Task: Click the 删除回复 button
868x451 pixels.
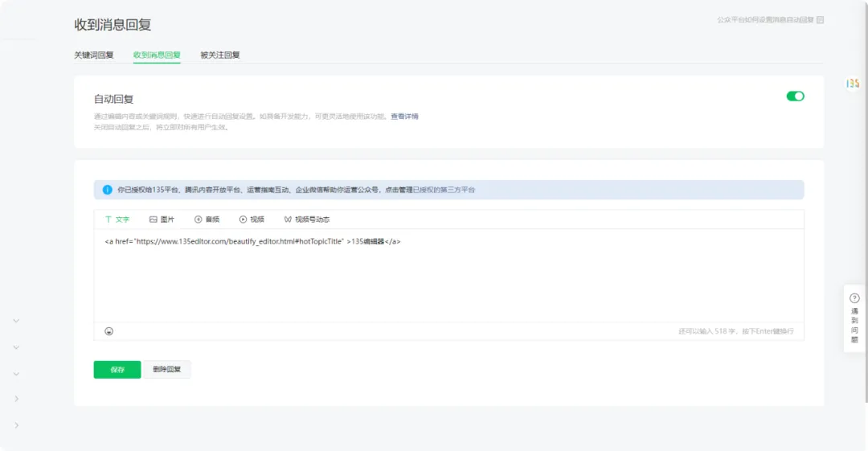Action: [166, 370]
